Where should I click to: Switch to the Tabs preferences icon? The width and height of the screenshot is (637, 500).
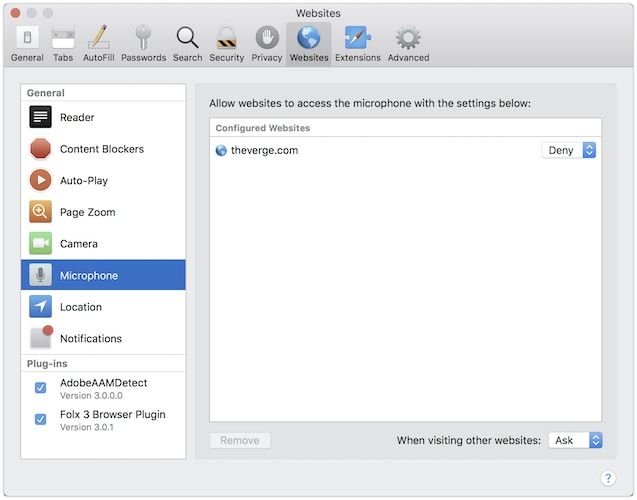point(63,43)
